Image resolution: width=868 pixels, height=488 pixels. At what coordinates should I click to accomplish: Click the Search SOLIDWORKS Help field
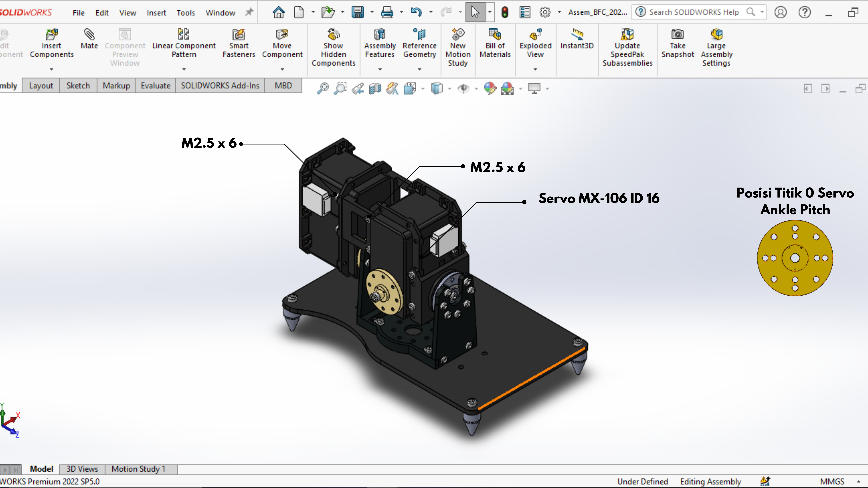[x=694, y=12]
